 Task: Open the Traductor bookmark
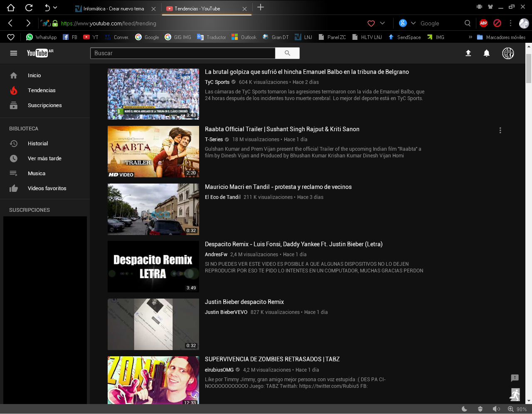click(212, 37)
